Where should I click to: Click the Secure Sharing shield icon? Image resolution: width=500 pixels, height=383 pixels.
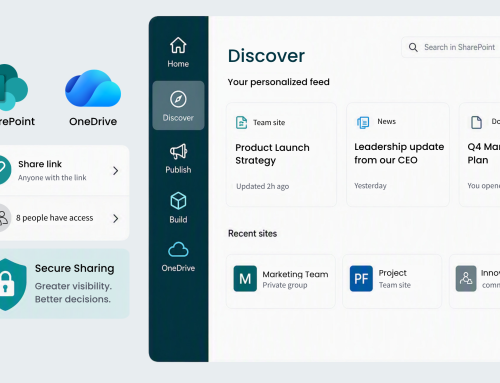click(13, 284)
